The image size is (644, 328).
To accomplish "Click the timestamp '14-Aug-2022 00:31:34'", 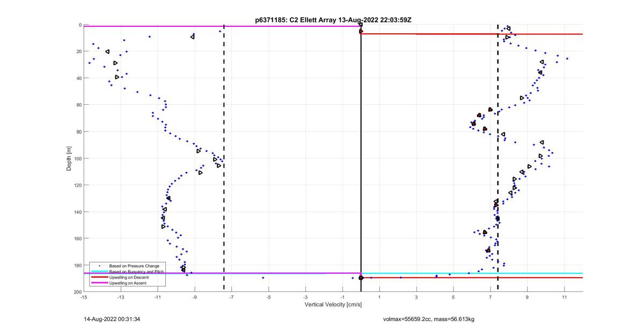I will point(112,319).
